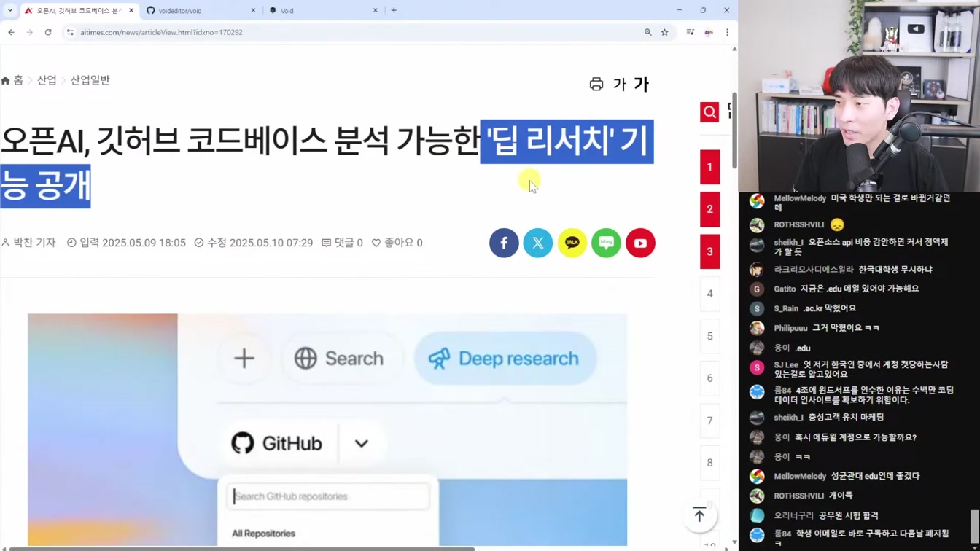This screenshot has height=551, width=980.
Task: Click the article headline text
Action: [x=327, y=162]
